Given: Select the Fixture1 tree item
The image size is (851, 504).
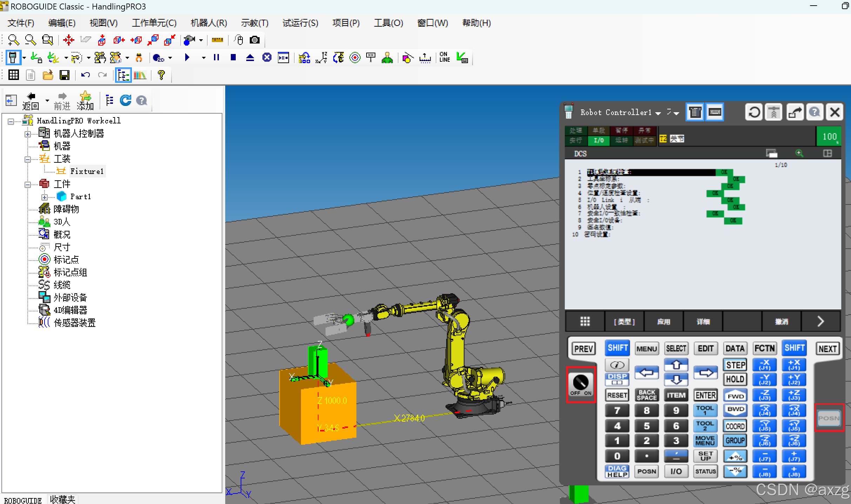Looking at the screenshot, I should (x=86, y=171).
